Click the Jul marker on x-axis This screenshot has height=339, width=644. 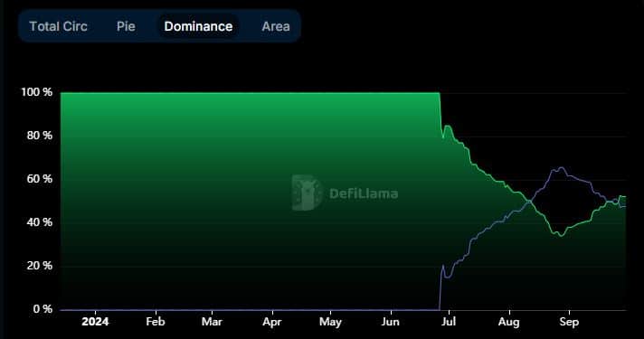click(x=449, y=321)
